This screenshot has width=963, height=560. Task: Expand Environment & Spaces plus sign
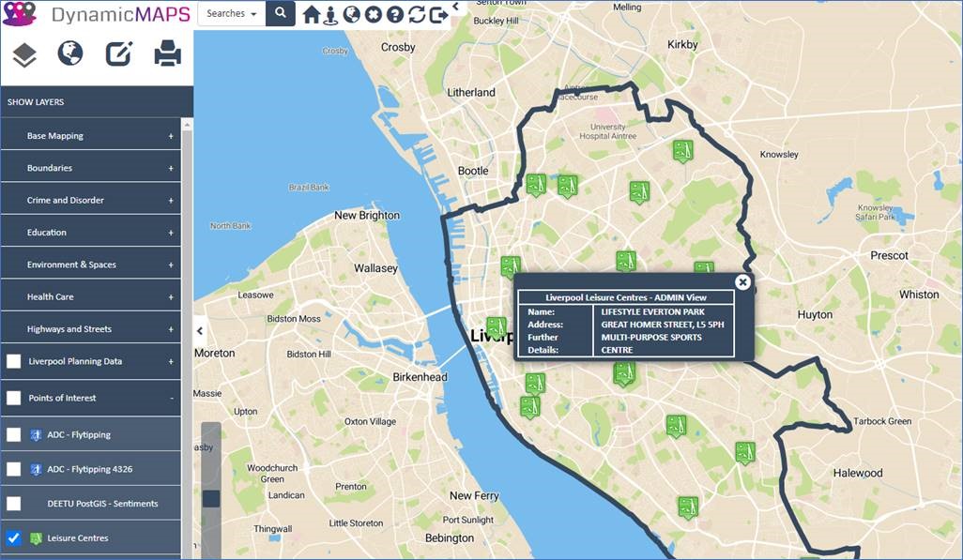click(171, 265)
